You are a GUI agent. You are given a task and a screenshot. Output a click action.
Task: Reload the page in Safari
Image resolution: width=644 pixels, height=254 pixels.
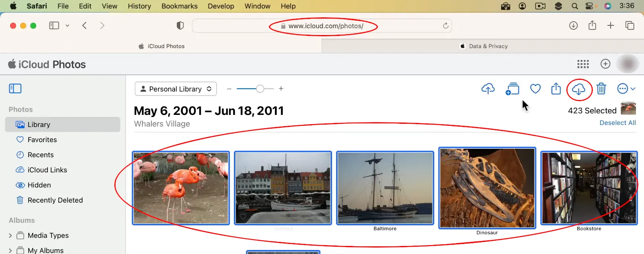(446, 26)
